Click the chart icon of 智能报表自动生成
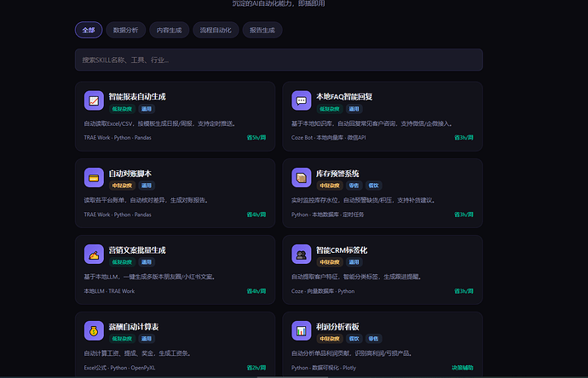 point(94,100)
